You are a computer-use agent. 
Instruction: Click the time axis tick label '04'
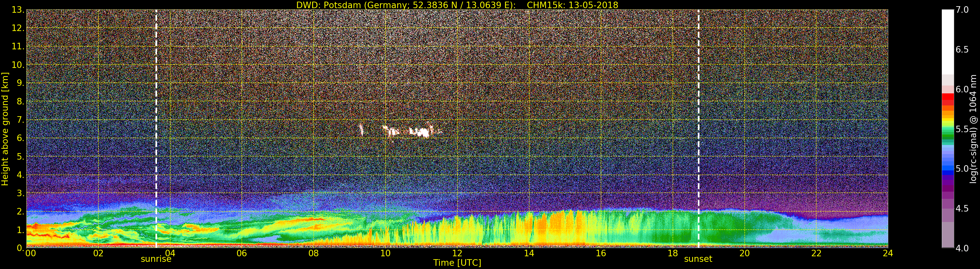click(x=170, y=253)
